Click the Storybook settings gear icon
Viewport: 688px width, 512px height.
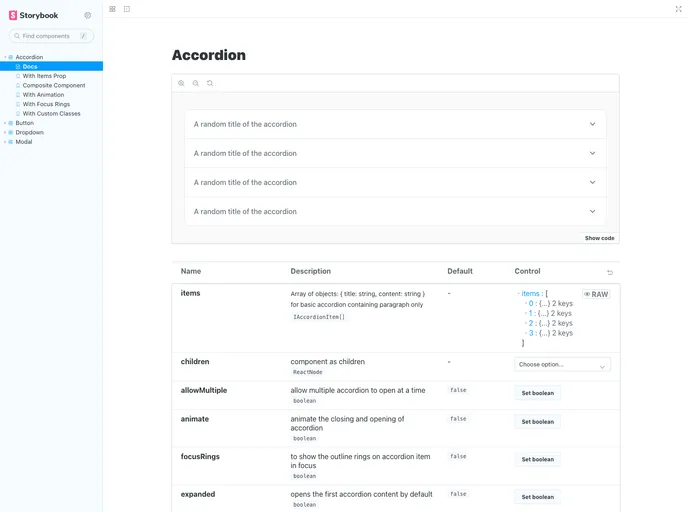click(x=88, y=15)
